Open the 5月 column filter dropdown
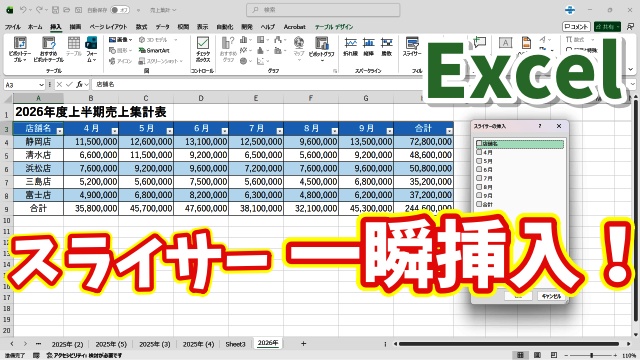The image size is (640, 360). [x=170, y=131]
